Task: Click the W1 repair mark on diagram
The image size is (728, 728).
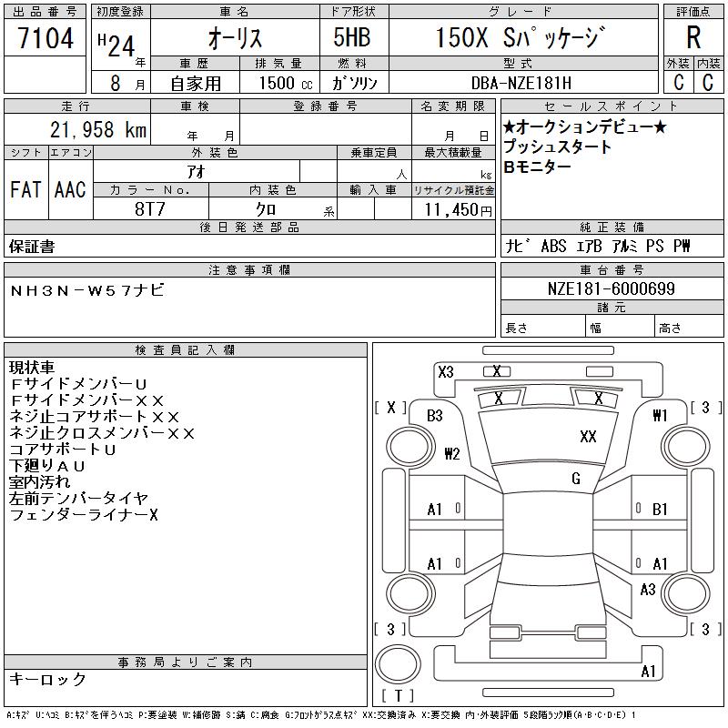Action: 660,416
